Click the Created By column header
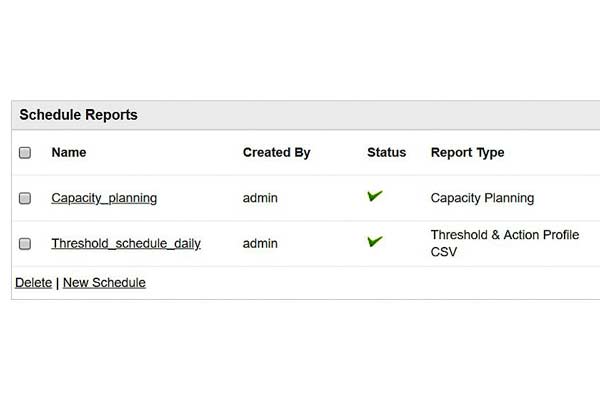This screenshot has width=600, height=401. 276,153
